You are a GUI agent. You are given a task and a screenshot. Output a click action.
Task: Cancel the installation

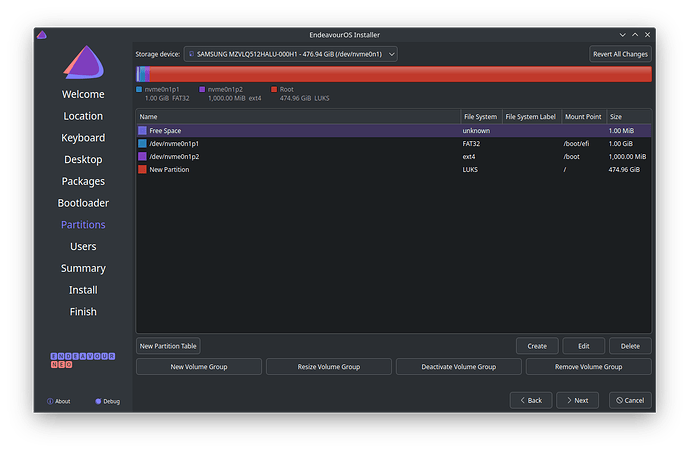[630, 400]
